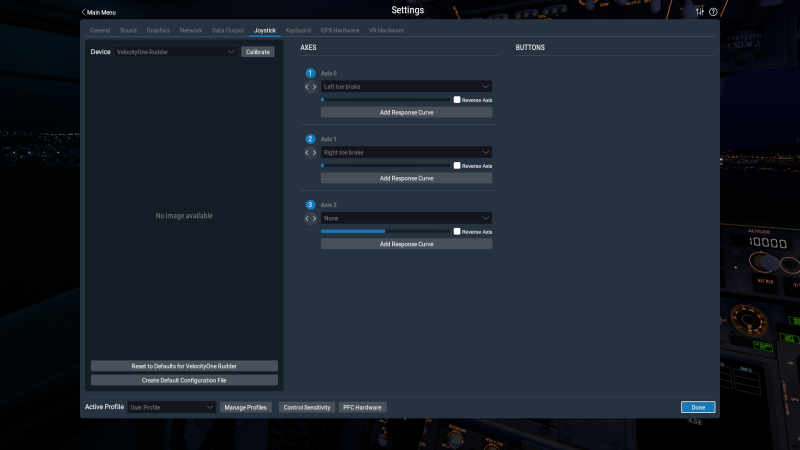The width and height of the screenshot is (800, 450).
Task: Select next assignment arrow for Axis 2
Action: (314, 218)
